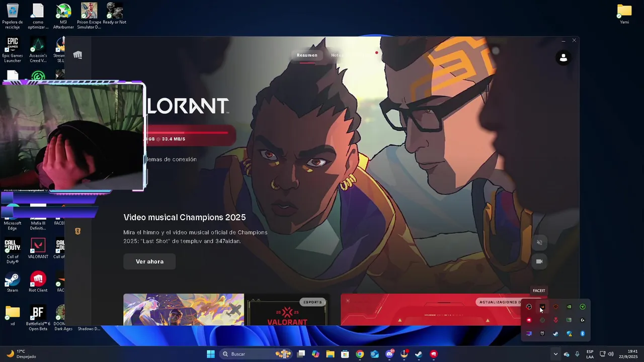Select the 'como optimizar' document icon
Viewport: 644px width, 362px height.
(38, 16)
